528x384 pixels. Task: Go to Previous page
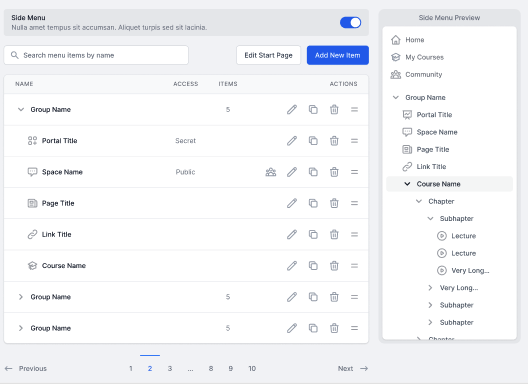click(x=26, y=369)
